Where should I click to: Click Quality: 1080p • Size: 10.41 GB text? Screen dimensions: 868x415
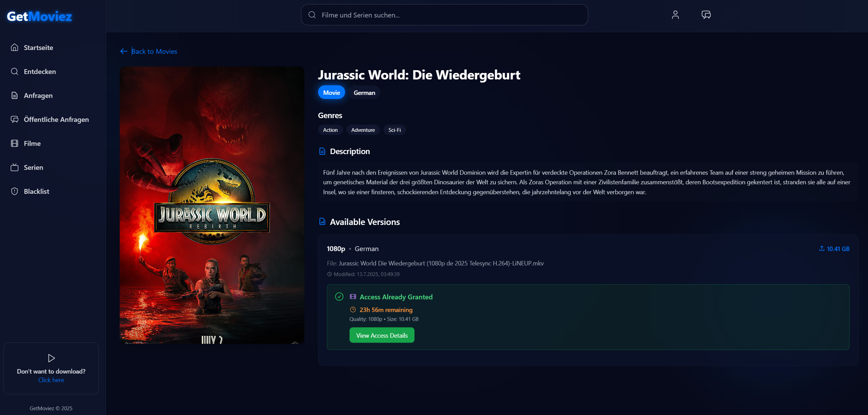pos(384,319)
